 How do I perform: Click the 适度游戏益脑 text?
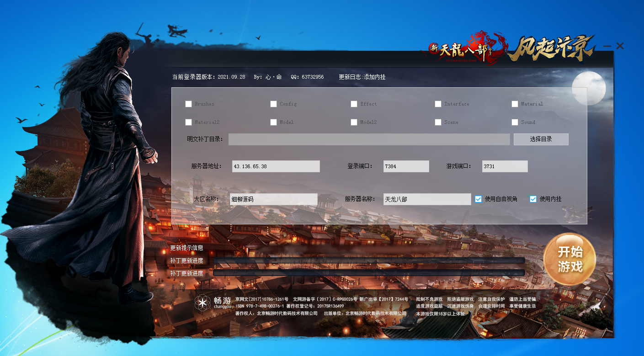(429, 306)
